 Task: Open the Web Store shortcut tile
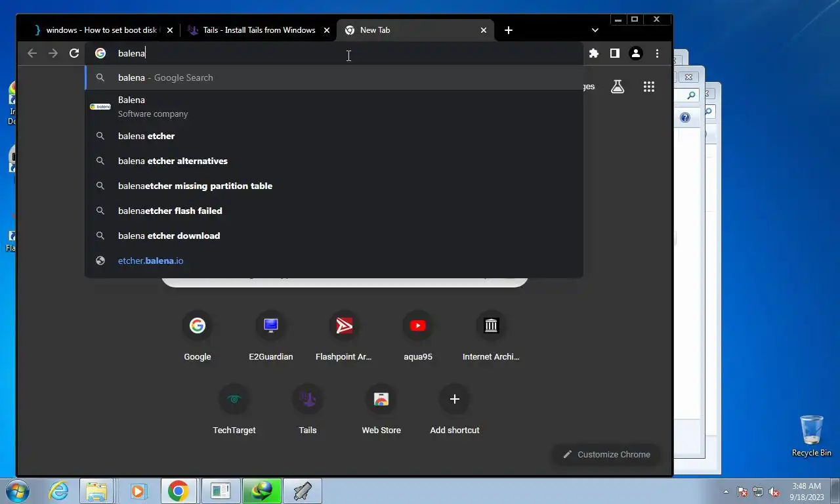(381, 410)
